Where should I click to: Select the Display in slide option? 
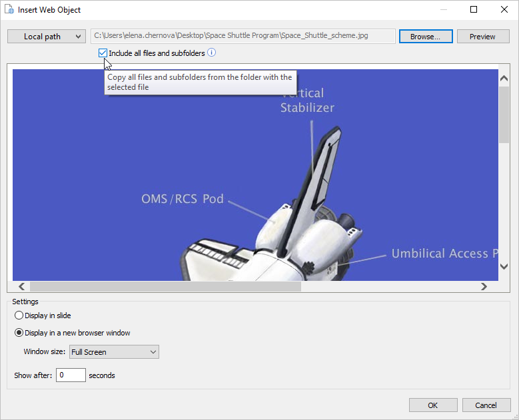coord(19,315)
